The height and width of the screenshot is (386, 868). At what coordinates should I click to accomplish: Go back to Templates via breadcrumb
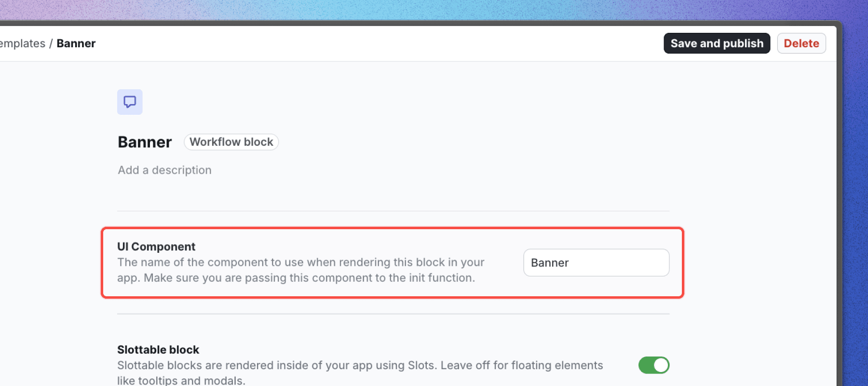[22, 43]
